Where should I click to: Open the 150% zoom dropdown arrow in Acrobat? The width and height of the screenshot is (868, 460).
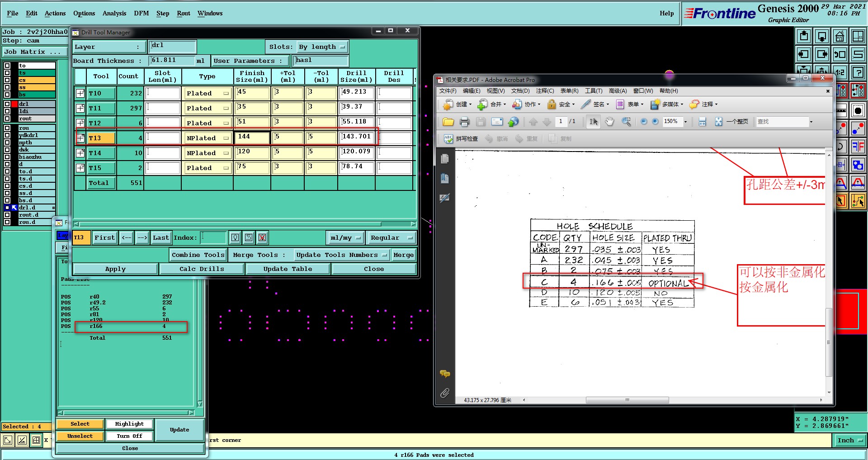coord(685,122)
